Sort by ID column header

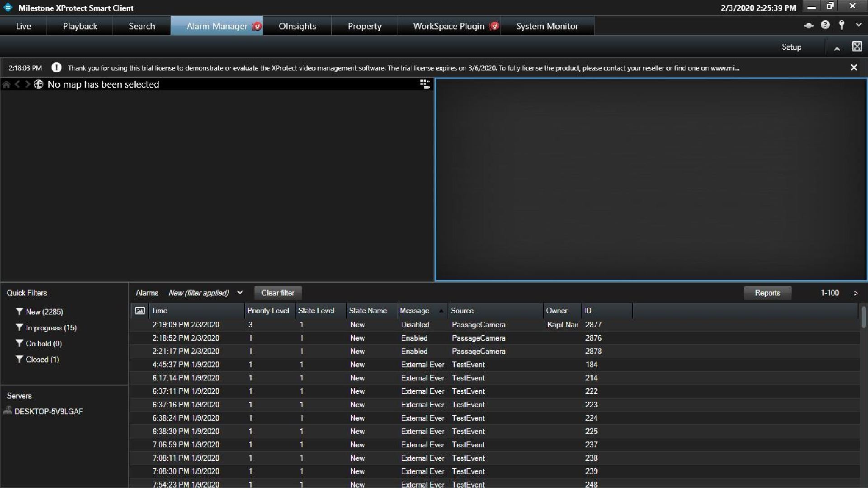(607, 311)
